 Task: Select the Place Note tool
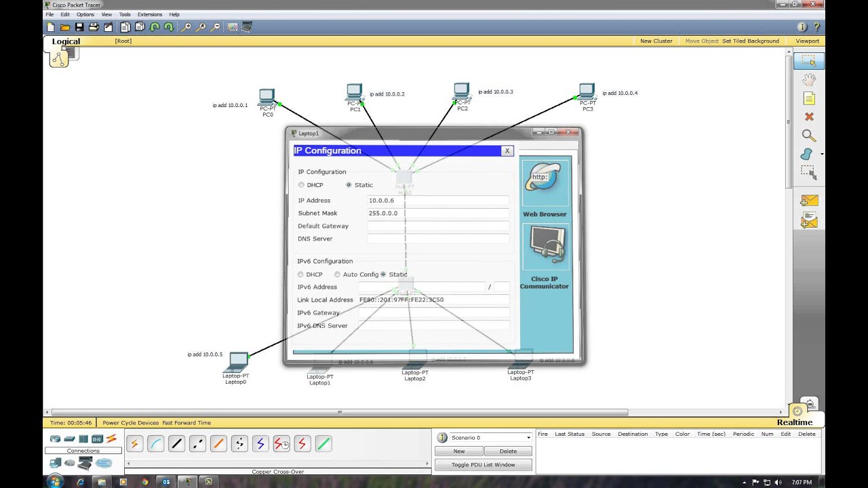[x=808, y=98]
